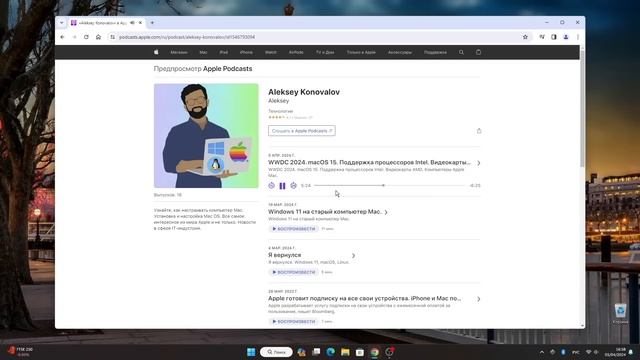The width and height of the screenshot is (640, 360).
Task: Open the AirPods menu item
Action: coord(296,52)
